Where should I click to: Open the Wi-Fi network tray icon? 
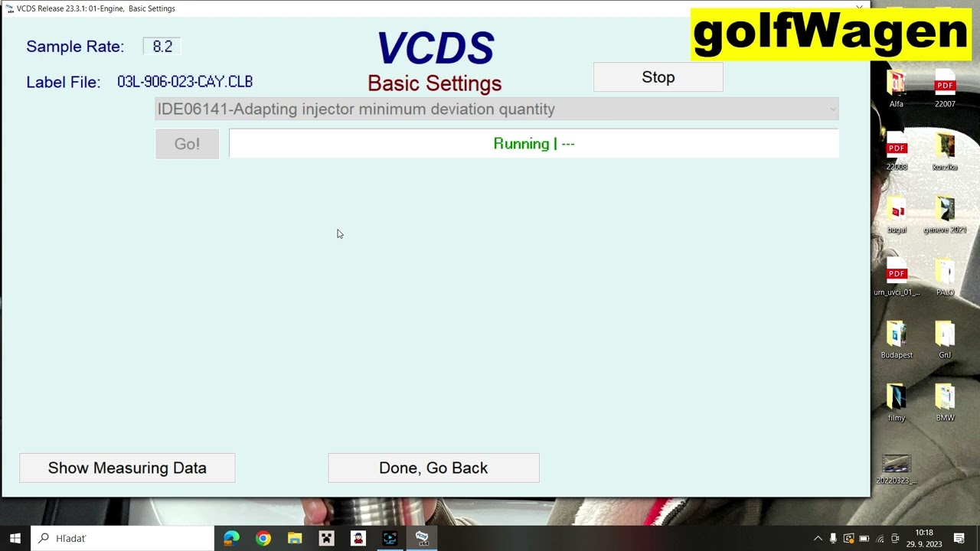880,539
